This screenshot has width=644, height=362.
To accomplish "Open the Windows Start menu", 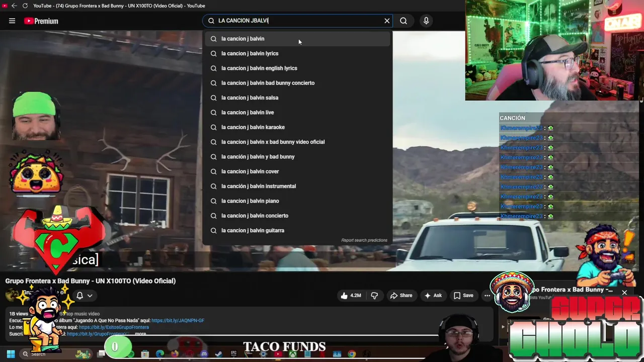I will (x=11, y=354).
